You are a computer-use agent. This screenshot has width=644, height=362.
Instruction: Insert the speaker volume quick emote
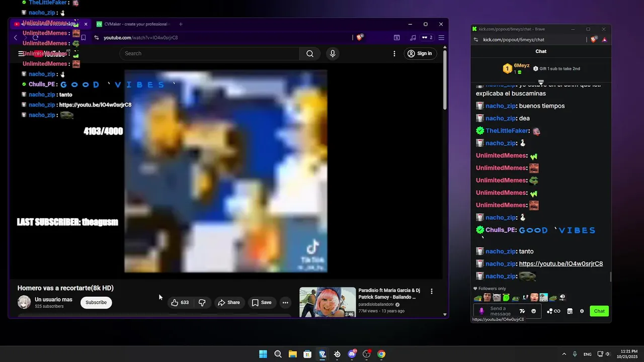click(x=562, y=298)
